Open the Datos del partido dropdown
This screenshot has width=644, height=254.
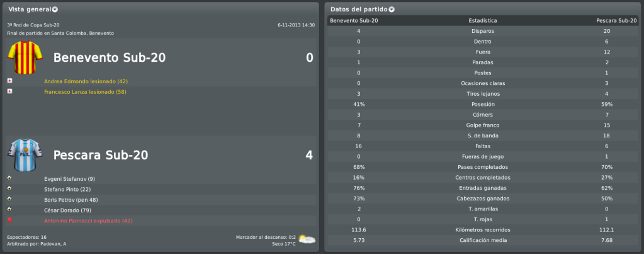(392, 9)
